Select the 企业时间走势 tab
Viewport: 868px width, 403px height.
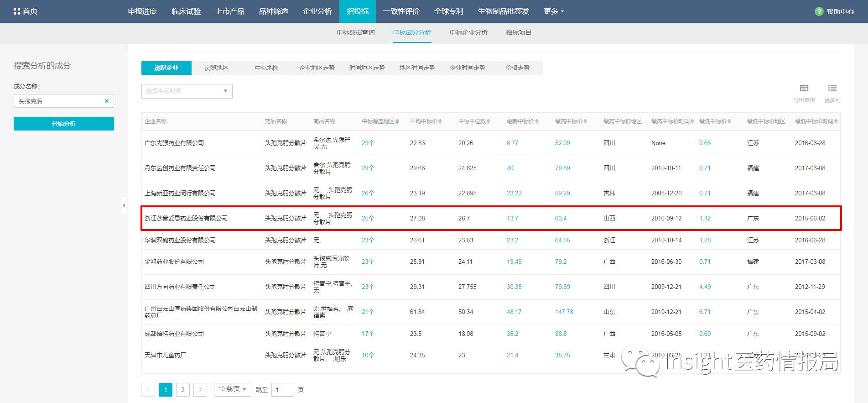point(468,68)
